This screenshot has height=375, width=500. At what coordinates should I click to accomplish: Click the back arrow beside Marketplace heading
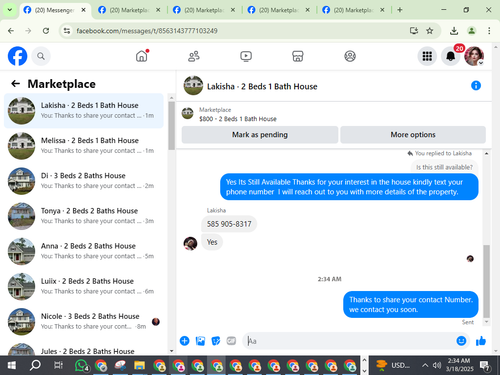tap(15, 84)
